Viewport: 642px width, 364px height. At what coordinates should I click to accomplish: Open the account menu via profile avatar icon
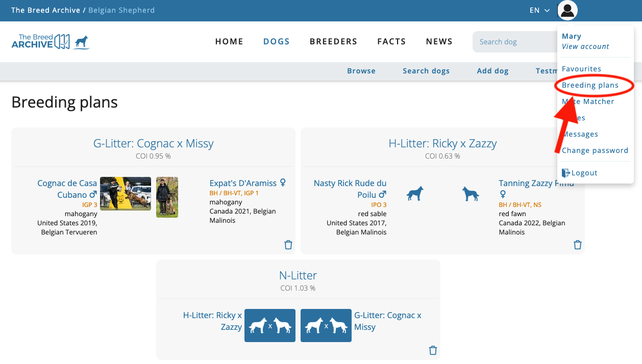coord(567,10)
